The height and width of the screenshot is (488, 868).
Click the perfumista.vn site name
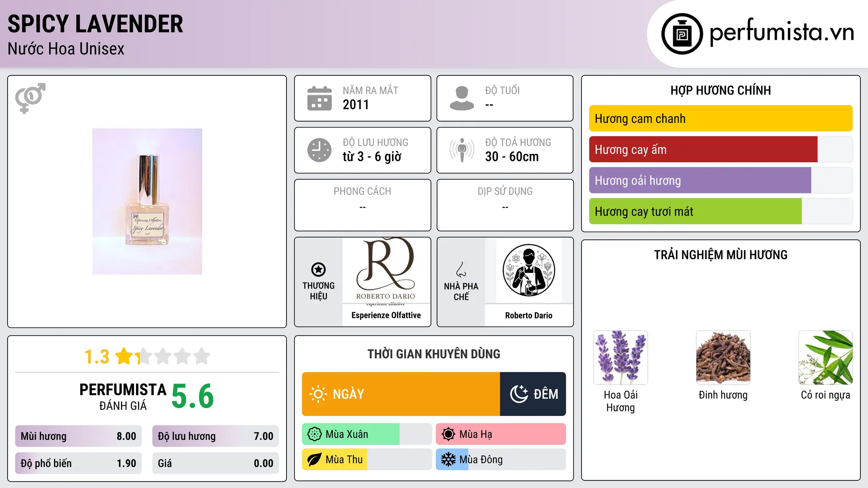coord(782,32)
